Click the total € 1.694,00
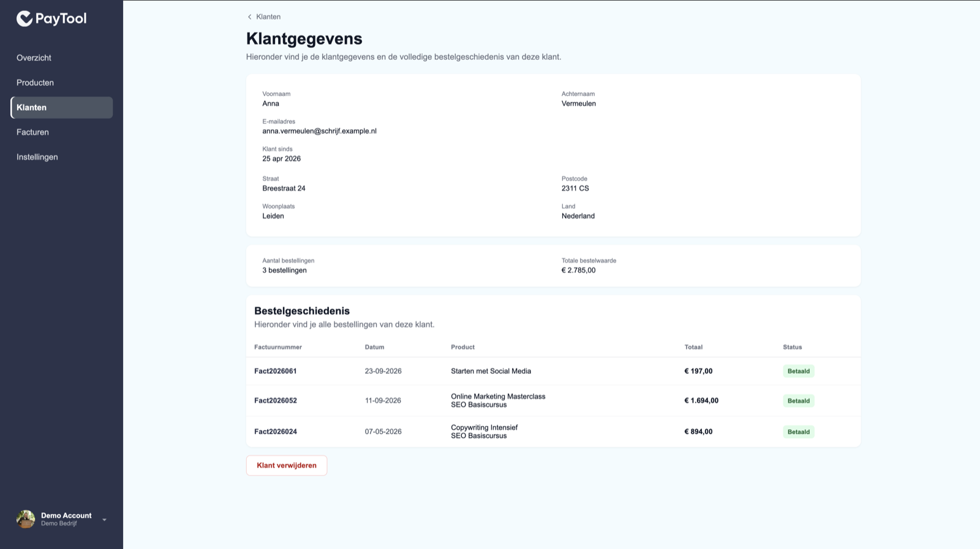 [x=701, y=401]
